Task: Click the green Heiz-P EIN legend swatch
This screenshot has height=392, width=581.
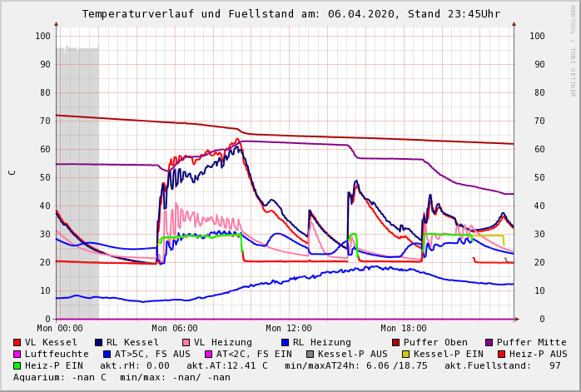Action: coord(17,365)
